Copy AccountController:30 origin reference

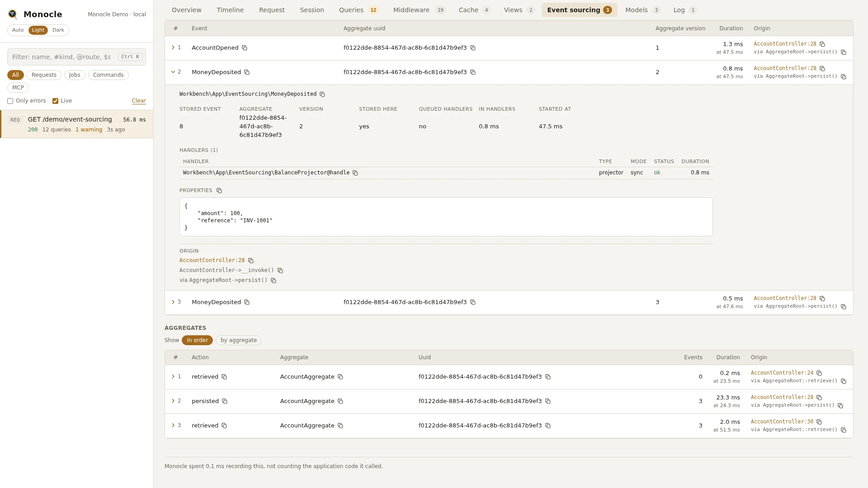pos(819,422)
